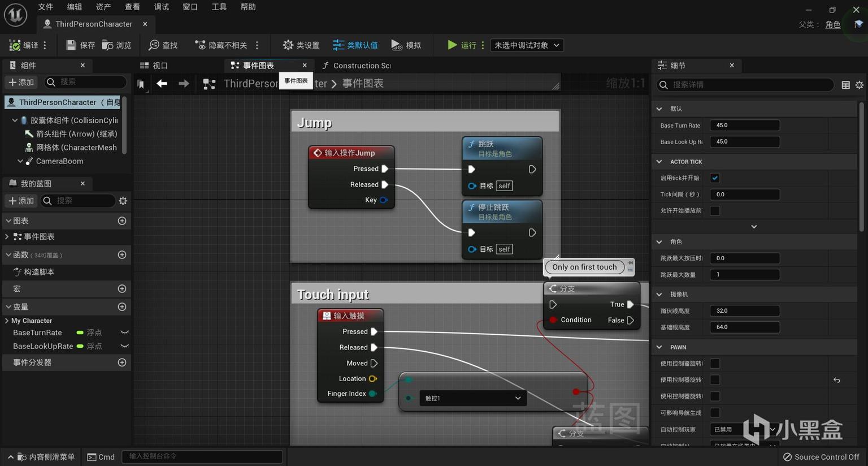Enable 允许开始播放前 tick checkbox
This screenshot has height=466, width=868.
(715, 211)
